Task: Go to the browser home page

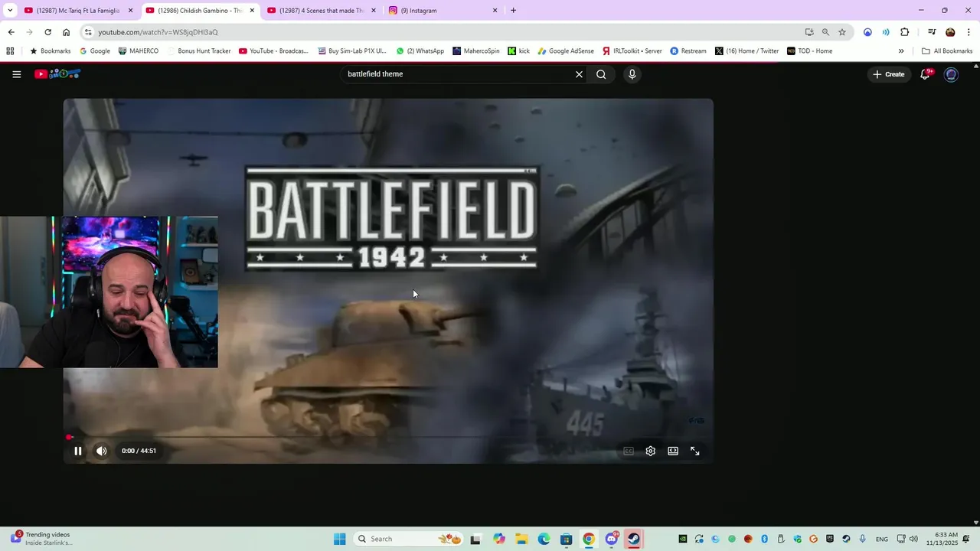Action: pos(66,32)
